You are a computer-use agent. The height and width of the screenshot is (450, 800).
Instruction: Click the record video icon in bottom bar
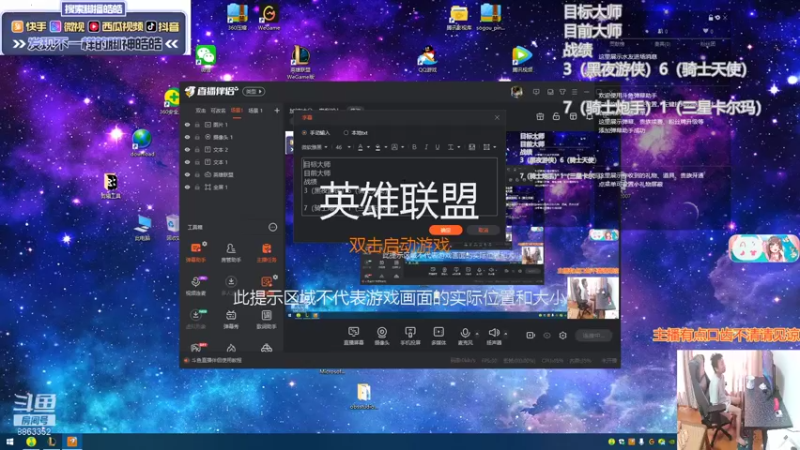click(531, 335)
